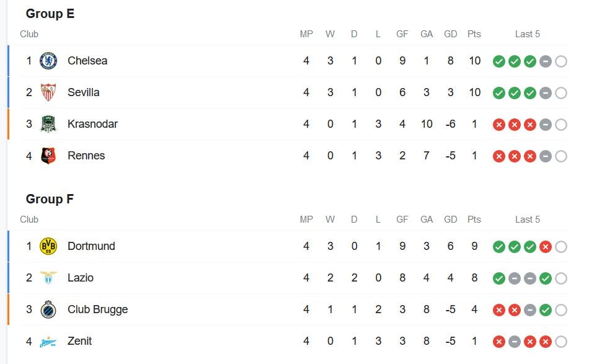This screenshot has height=364, width=589.
Task: Click Chelsea's most recent draw indicator
Action: [546, 61]
